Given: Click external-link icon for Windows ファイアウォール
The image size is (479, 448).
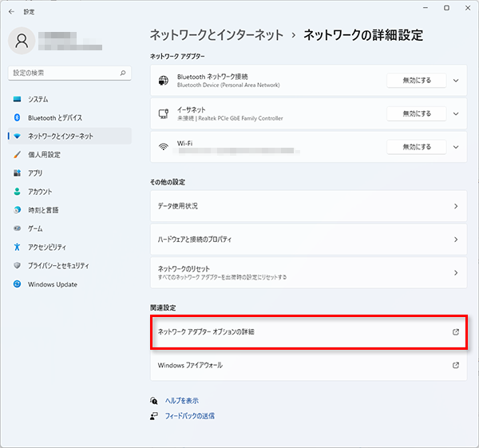Looking at the screenshot, I should [x=456, y=365].
